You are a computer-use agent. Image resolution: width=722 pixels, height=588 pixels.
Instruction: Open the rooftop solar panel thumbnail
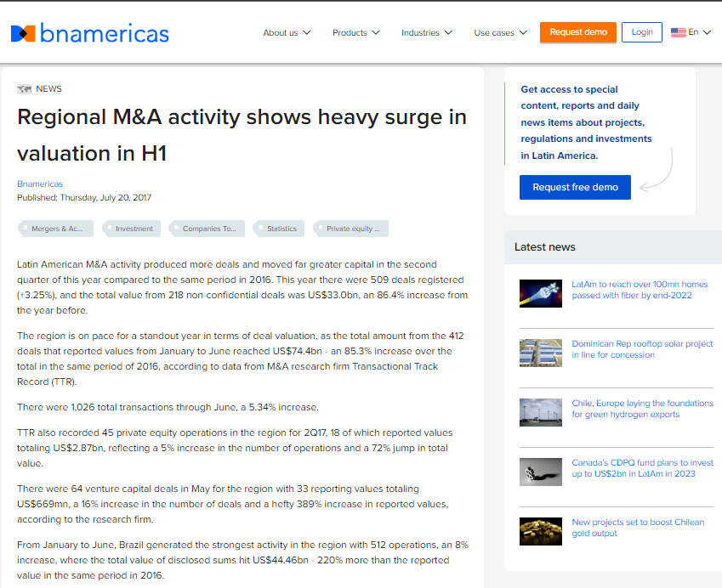click(540, 353)
